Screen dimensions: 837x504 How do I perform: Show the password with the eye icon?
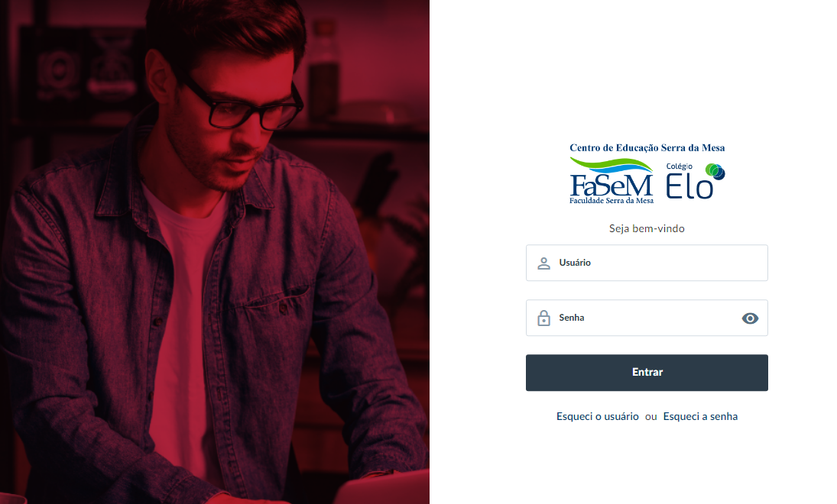(x=750, y=318)
